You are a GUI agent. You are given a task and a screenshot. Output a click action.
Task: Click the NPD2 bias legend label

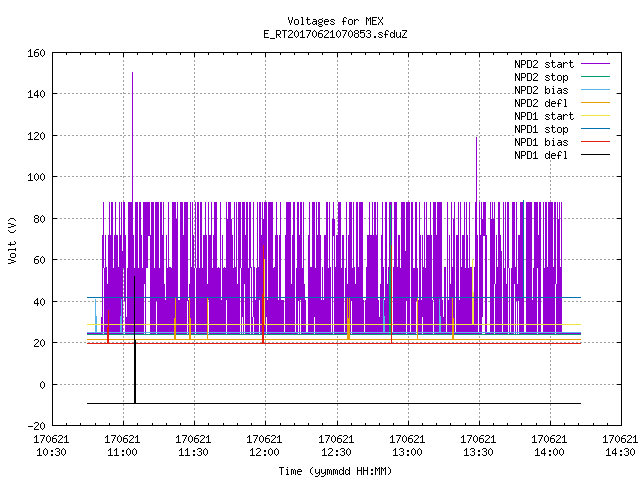tap(541, 90)
